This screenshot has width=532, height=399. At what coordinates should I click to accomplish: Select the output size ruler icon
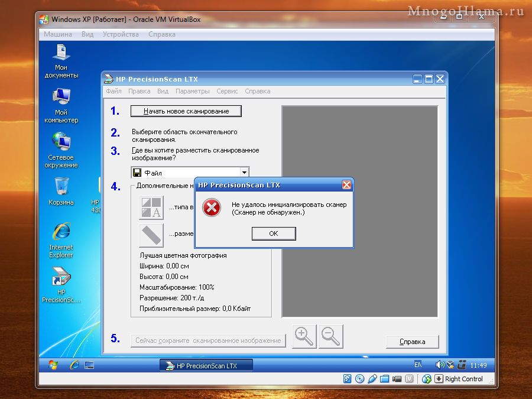point(151,235)
